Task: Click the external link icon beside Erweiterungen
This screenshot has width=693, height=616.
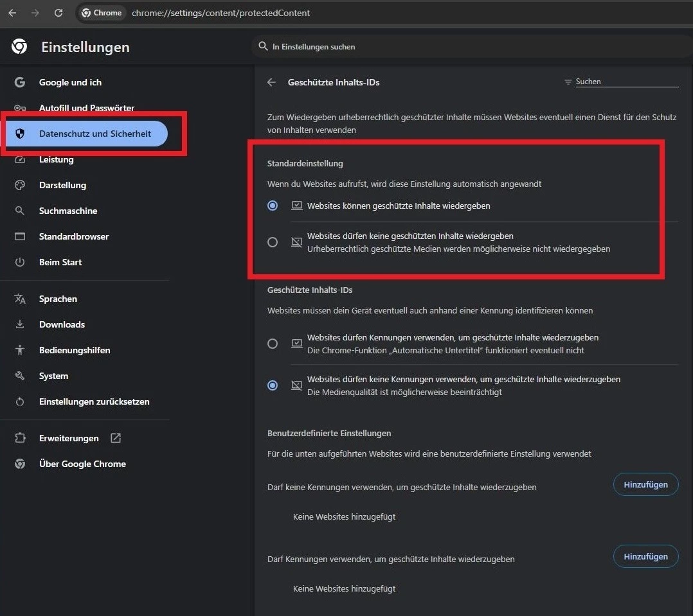Action: tap(116, 438)
